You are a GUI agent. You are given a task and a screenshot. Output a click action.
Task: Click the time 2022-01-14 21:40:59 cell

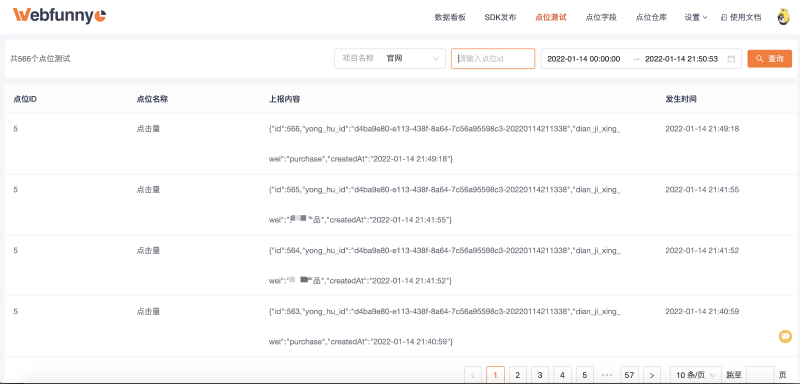click(702, 311)
